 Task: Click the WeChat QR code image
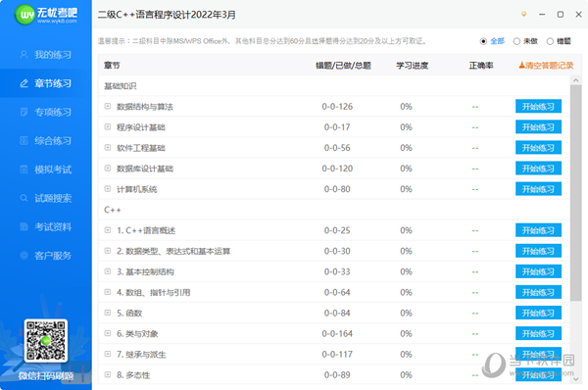(x=46, y=341)
